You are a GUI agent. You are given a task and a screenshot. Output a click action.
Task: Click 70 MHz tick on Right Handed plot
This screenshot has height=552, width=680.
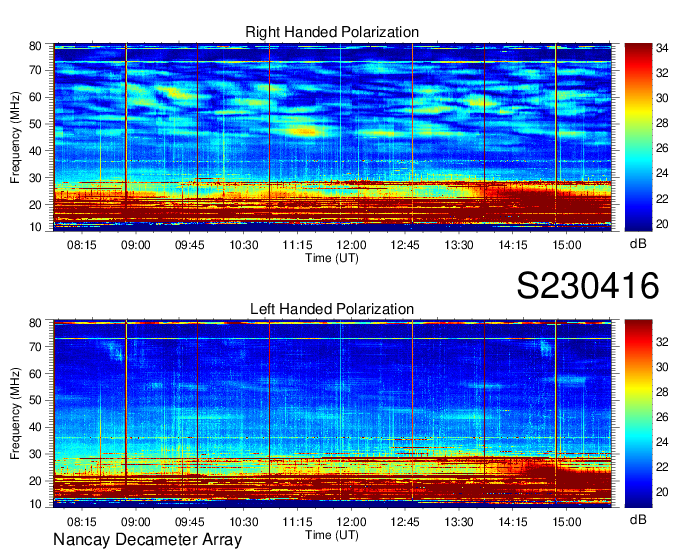[35, 70]
